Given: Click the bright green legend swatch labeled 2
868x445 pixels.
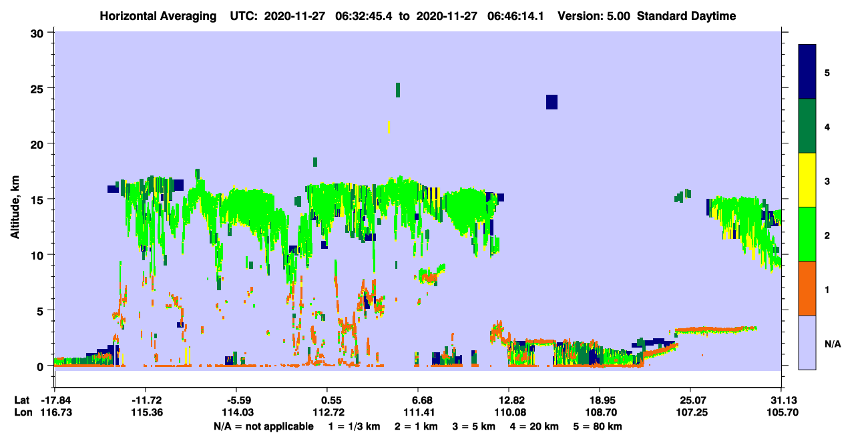Looking at the screenshot, I should pos(807,234).
